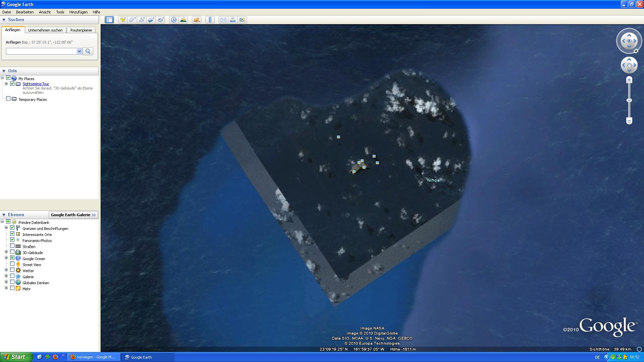Disable the Panoramio-Photos layer
The width and height of the screenshot is (644, 362).
pyautogui.click(x=12, y=240)
